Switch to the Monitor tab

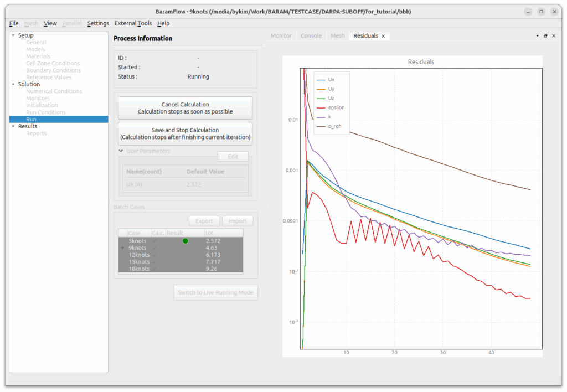click(x=281, y=36)
